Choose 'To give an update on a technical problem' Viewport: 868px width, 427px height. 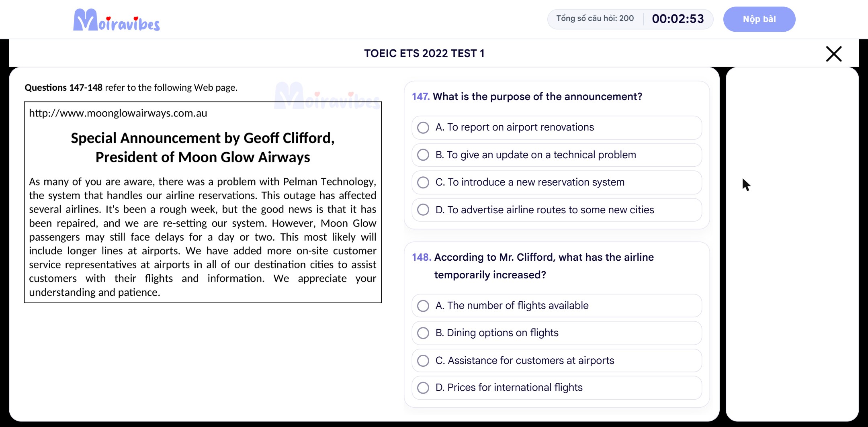pos(557,155)
